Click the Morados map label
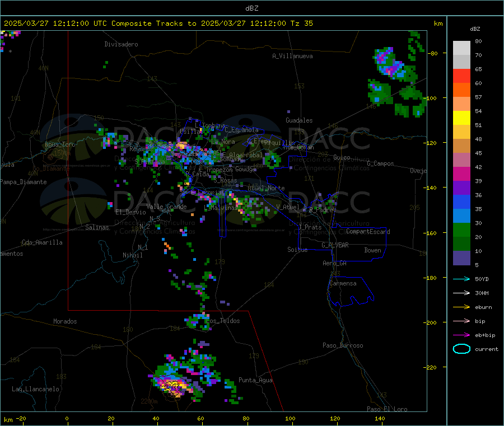The height and width of the screenshot is (426, 504). pos(65,321)
